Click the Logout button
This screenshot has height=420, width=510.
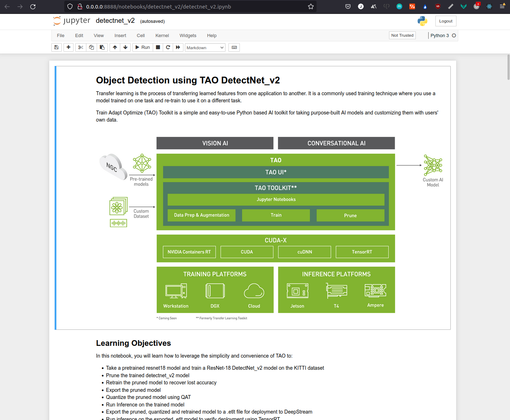pyautogui.click(x=446, y=21)
